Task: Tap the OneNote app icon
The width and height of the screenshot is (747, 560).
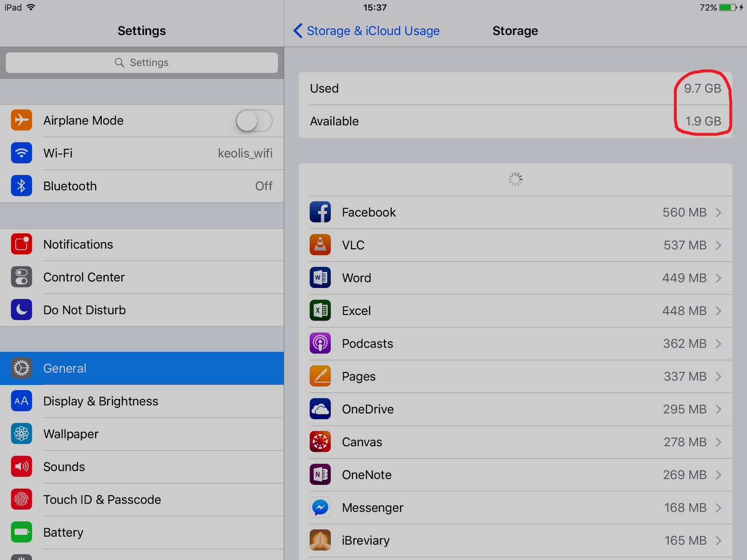Action: [x=320, y=475]
